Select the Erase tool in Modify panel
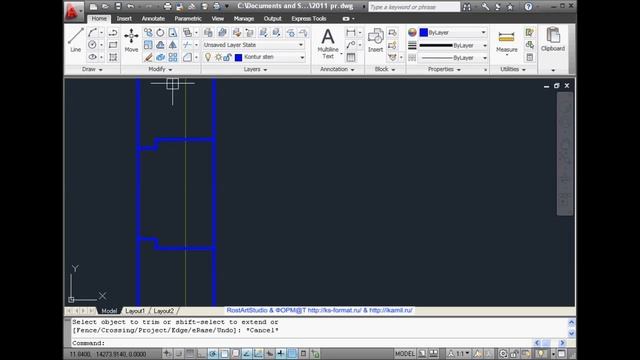The image size is (640, 360). point(148,57)
